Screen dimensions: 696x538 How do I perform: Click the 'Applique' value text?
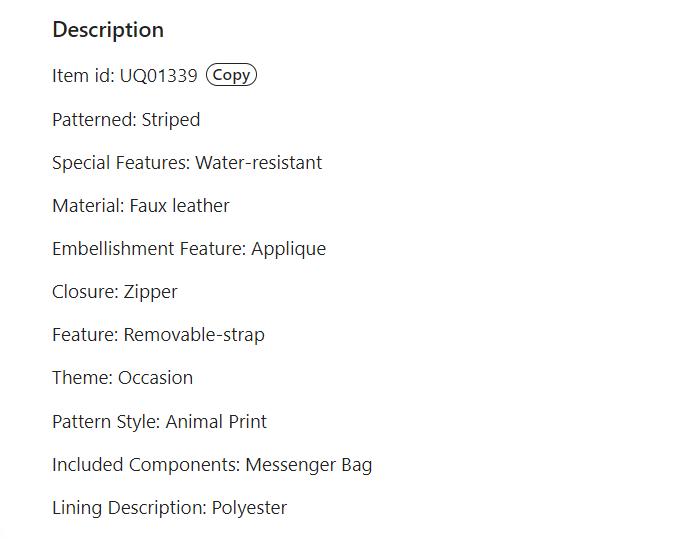point(289,249)
